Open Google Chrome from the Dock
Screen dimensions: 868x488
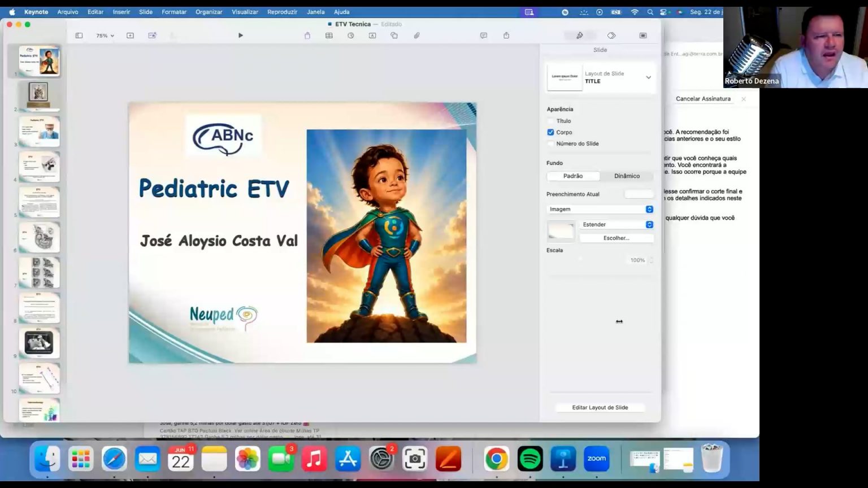click(496, 459)
